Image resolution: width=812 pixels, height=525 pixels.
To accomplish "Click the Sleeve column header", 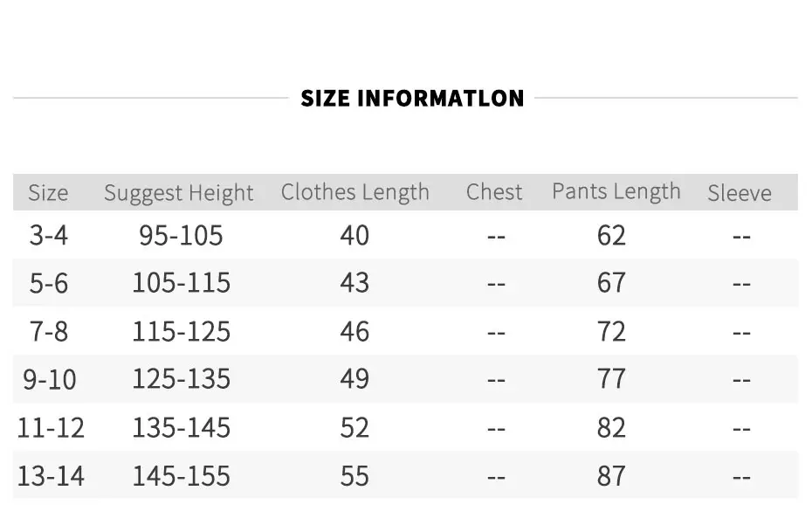I will click(740, 193).
